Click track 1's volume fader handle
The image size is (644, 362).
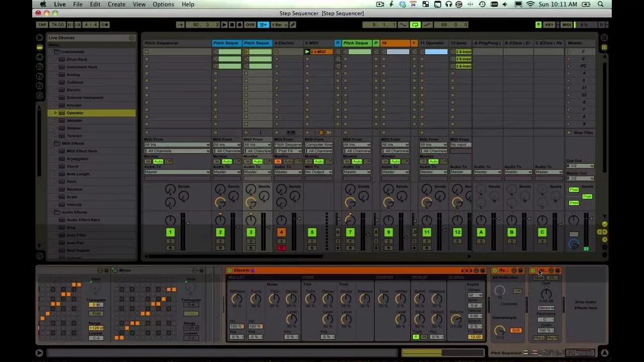coord(188,223)
